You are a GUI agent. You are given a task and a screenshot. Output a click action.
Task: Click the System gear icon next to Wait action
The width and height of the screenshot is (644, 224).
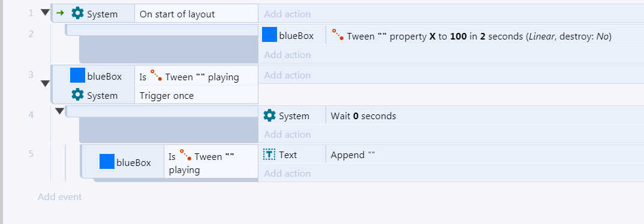[x=269, y=115]
